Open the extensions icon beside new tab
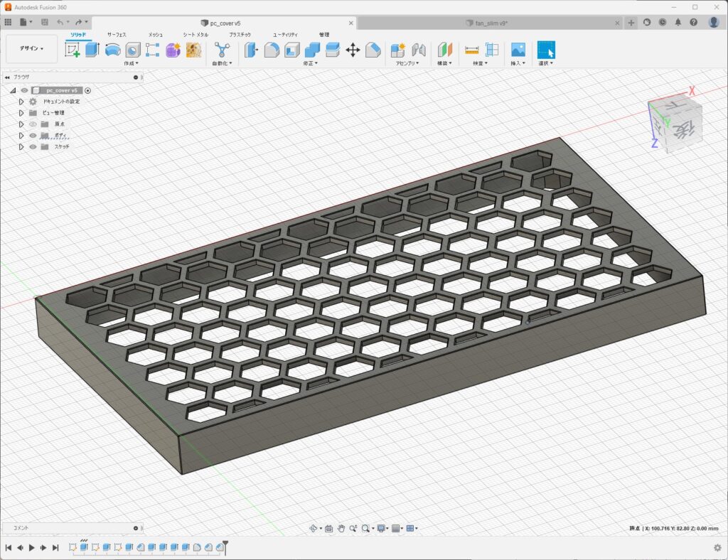Image resolution: width=728 pixels, height=560 pixels. [x=647, y=22]
